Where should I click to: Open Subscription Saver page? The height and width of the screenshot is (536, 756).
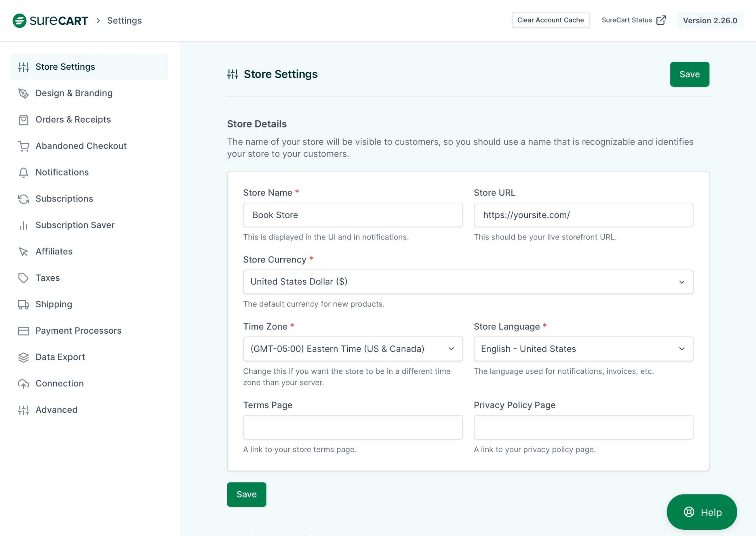click(90, 225)
